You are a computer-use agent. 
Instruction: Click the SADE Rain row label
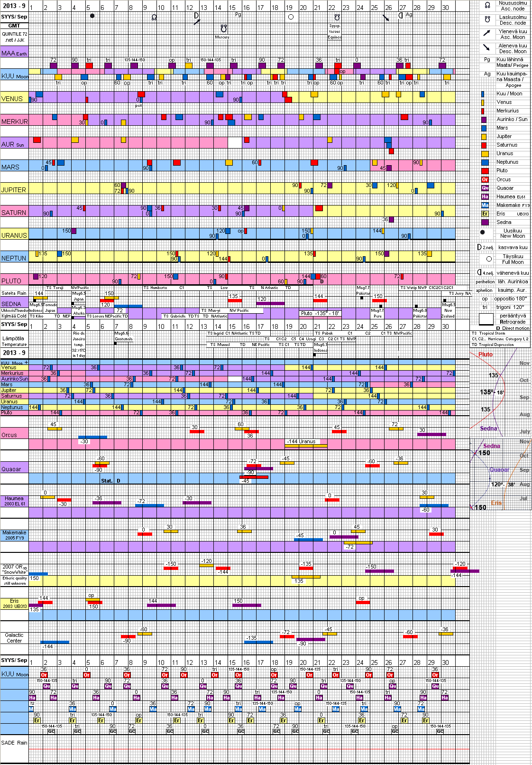pos(14,743)
